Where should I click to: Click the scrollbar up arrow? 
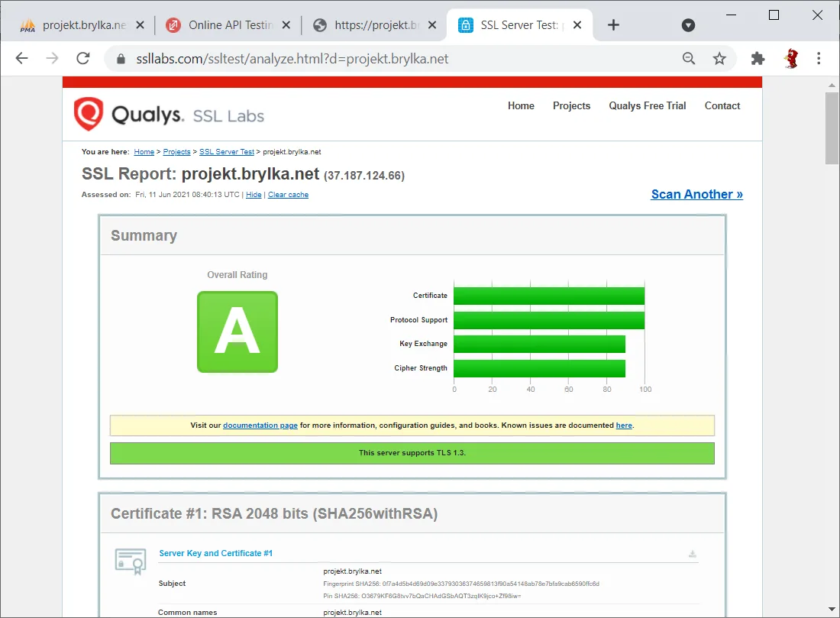832,86
